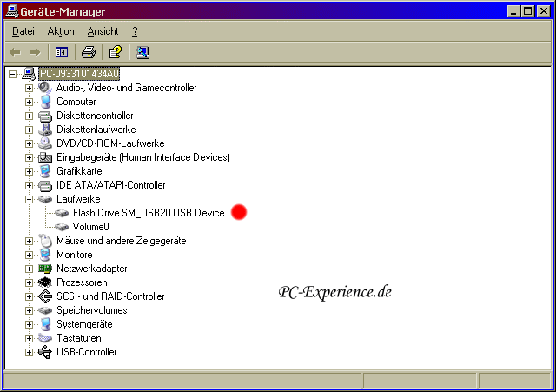
Task: Click the monitor icon beside Monitore
Action: [45, 255]
